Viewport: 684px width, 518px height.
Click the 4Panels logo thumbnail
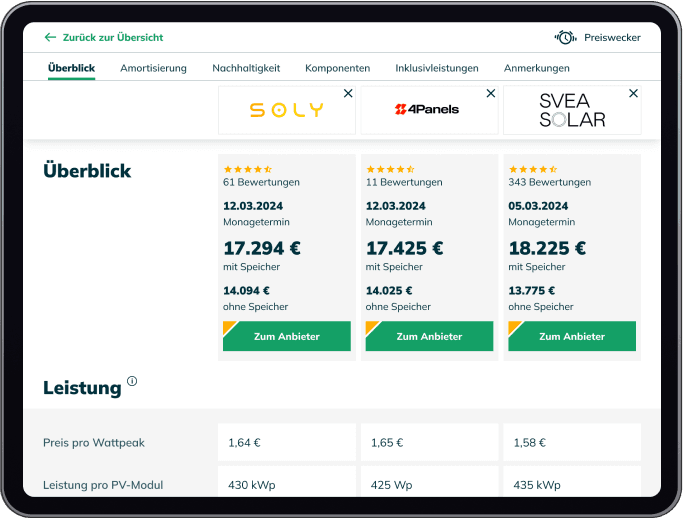[x=427, y=110]
